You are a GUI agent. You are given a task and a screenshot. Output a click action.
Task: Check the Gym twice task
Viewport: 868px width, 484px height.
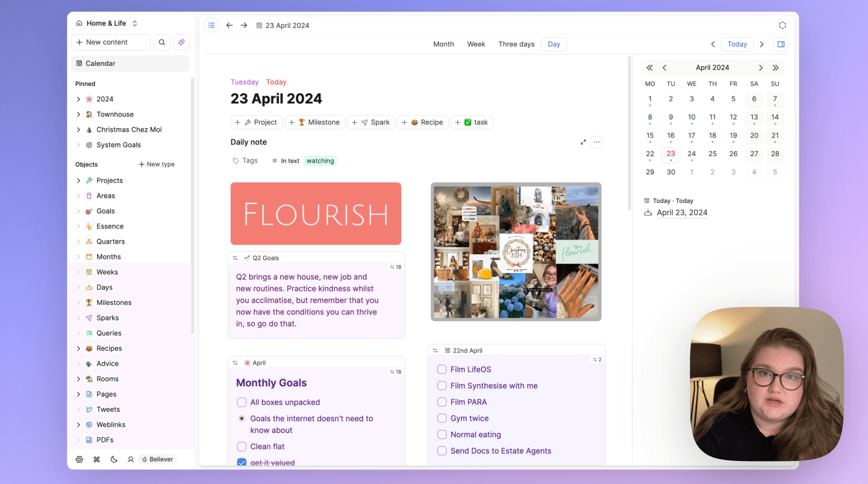tap(442, 418)
